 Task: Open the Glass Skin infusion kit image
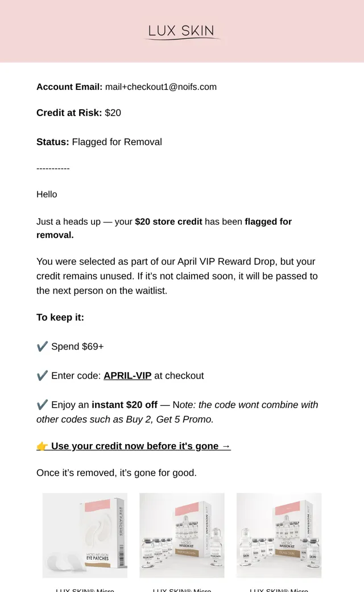click(x=279, y=536)
